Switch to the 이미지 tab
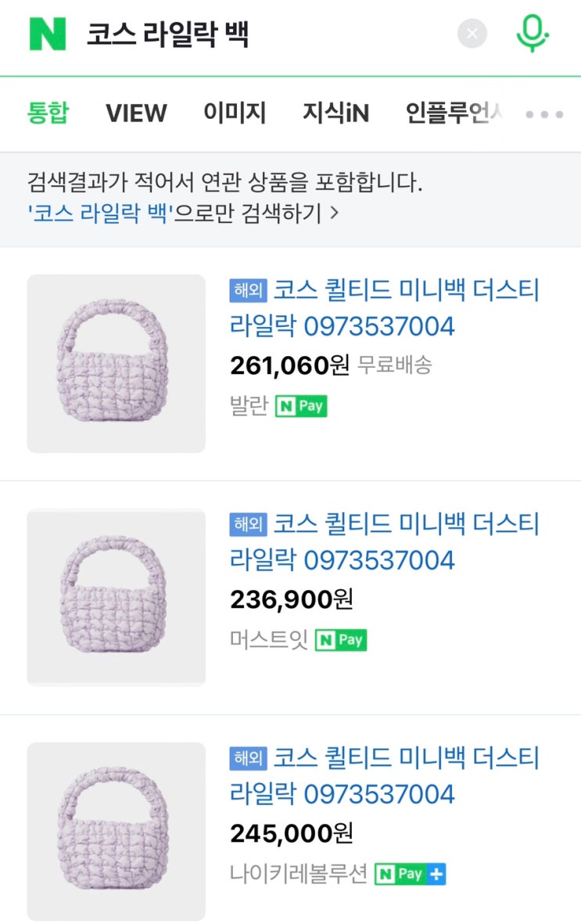 pos(235,113)
